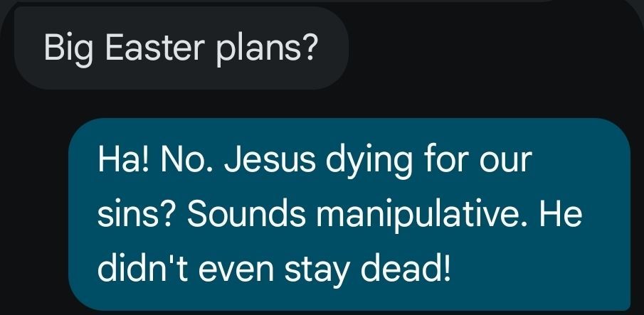Tap the blue sent message bubble
The width and height of the screenshot is (644, 315).
click(349, 214)
